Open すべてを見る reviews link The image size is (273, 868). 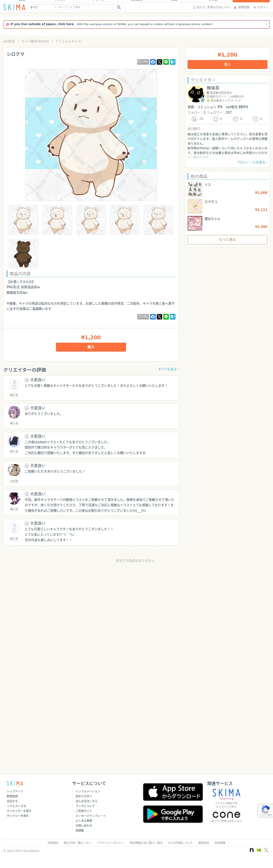point(168,369)
